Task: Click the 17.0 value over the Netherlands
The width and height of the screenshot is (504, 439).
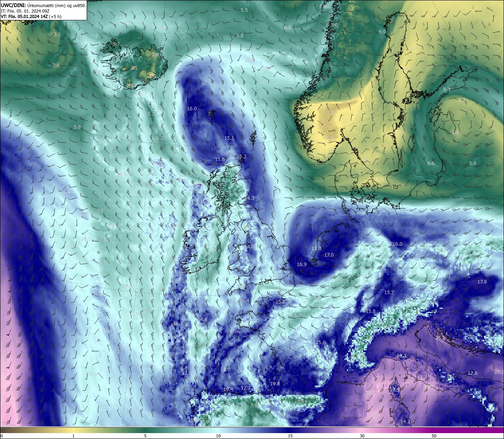Action: (x=329, y=255)
